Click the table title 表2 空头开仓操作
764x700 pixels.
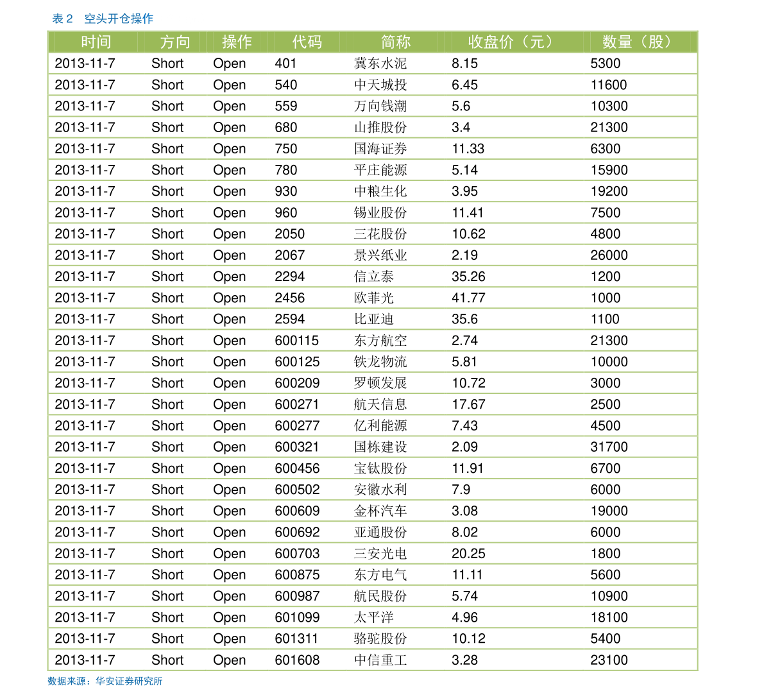pyautogui.click(x=103, y=19)
